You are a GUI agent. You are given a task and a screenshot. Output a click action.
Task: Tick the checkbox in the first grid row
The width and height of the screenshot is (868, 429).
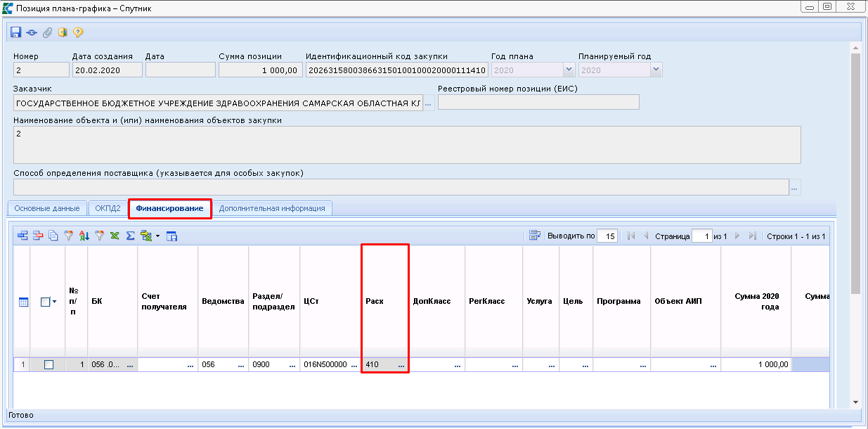click(x=48, y=364)
